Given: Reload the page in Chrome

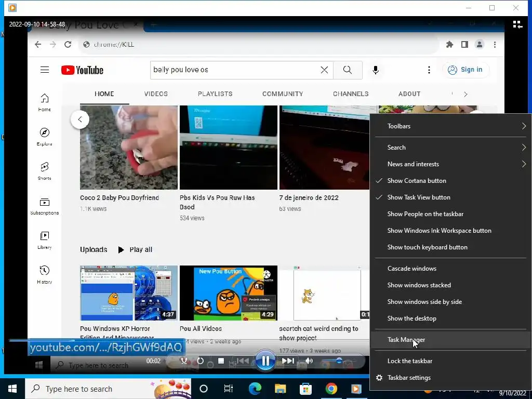Looking at the screenshot, I should tap(68, 45).
